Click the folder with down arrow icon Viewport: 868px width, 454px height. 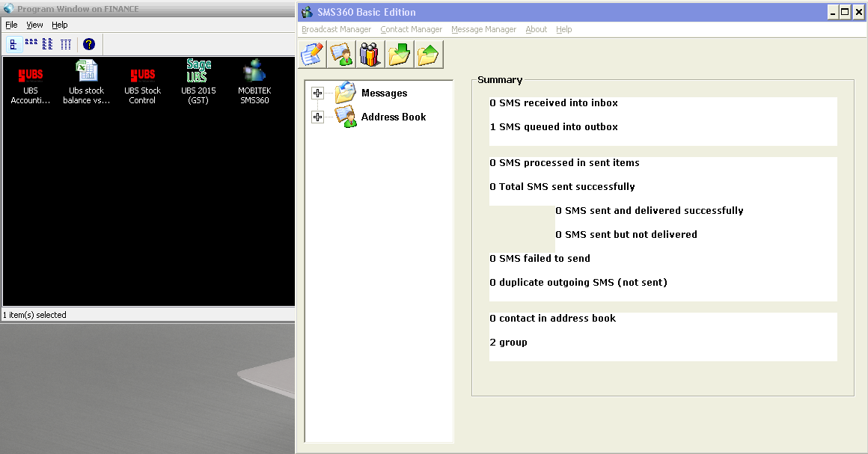point(400,55)
